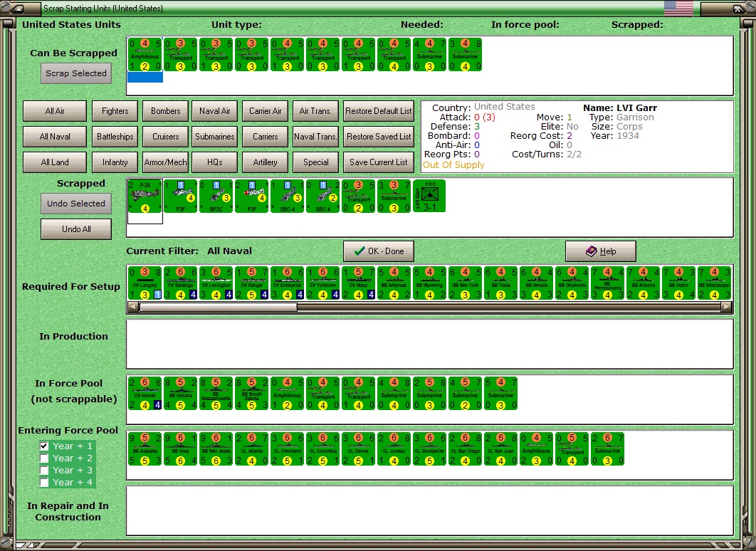Filter units by Carriers

pyautogui.click(x=266, y=137)
